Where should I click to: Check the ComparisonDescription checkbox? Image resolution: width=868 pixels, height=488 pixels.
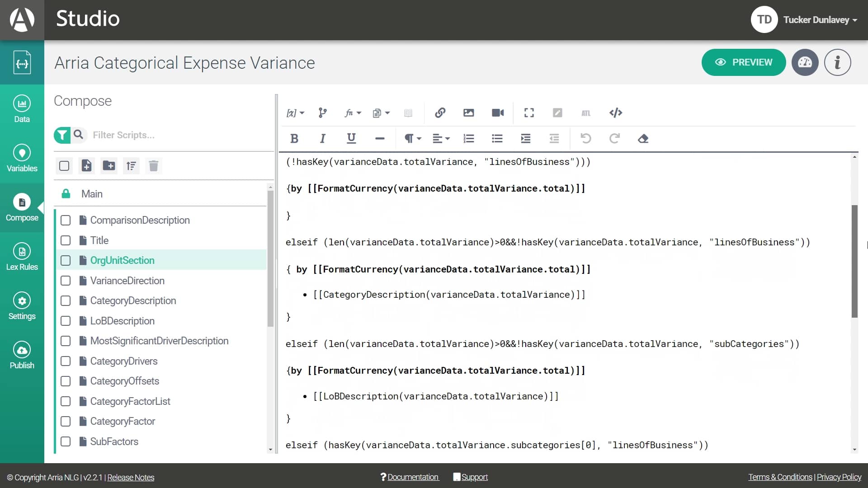click(x=66, y=220)
